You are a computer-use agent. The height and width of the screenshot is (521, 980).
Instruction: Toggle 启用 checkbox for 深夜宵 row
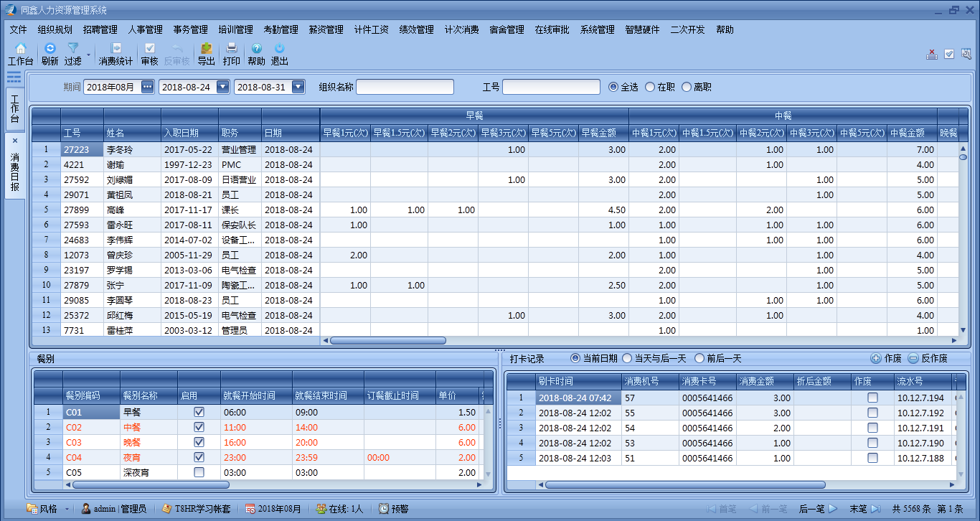[x=199, y=472]
